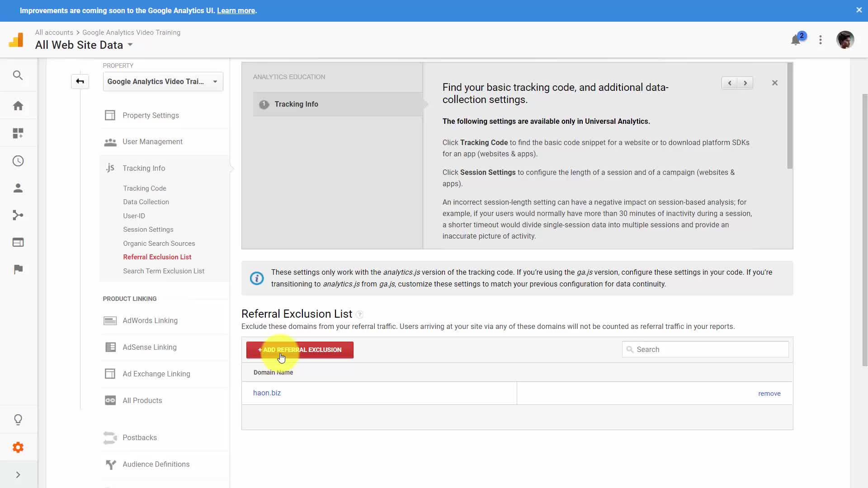Open notifications bell icon

[796, 40]
